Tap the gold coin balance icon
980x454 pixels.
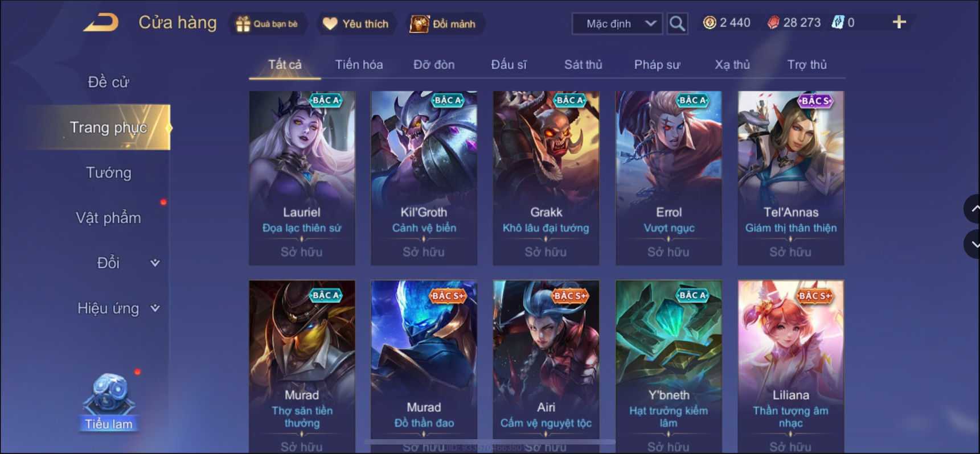tap(710, 23)
